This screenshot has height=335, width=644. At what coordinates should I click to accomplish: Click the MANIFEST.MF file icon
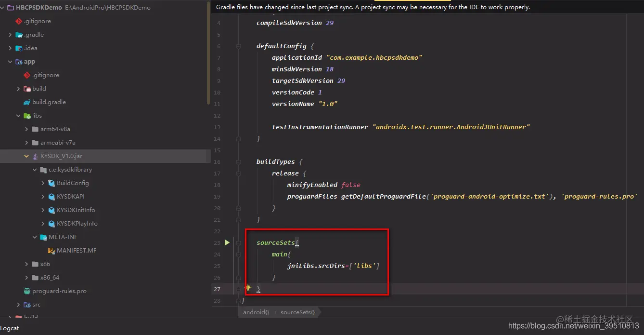tap(52, 251)
